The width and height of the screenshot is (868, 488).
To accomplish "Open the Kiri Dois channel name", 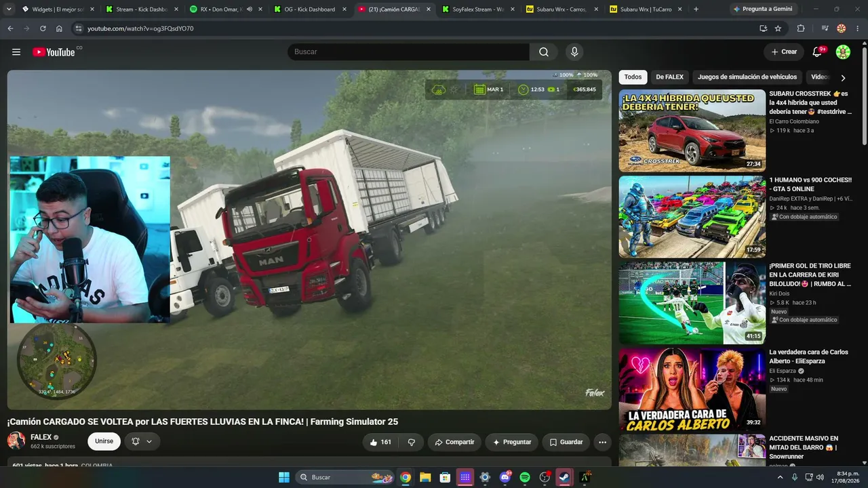I will [x=780, y=293].
